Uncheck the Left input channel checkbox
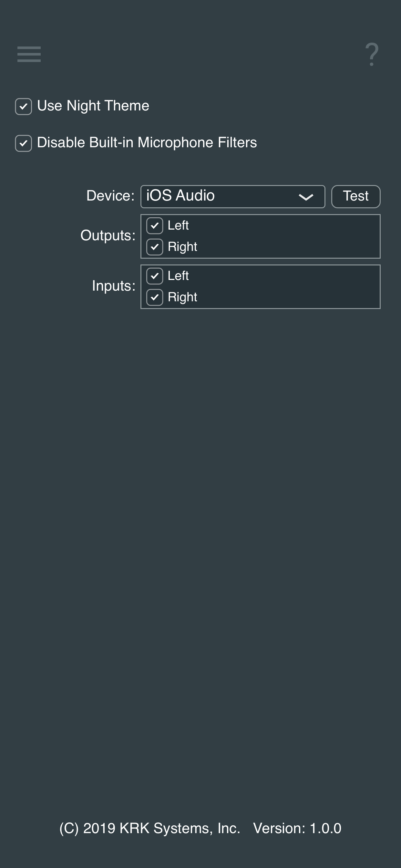The width and height of the screenshot is (401, 868). 155,276
